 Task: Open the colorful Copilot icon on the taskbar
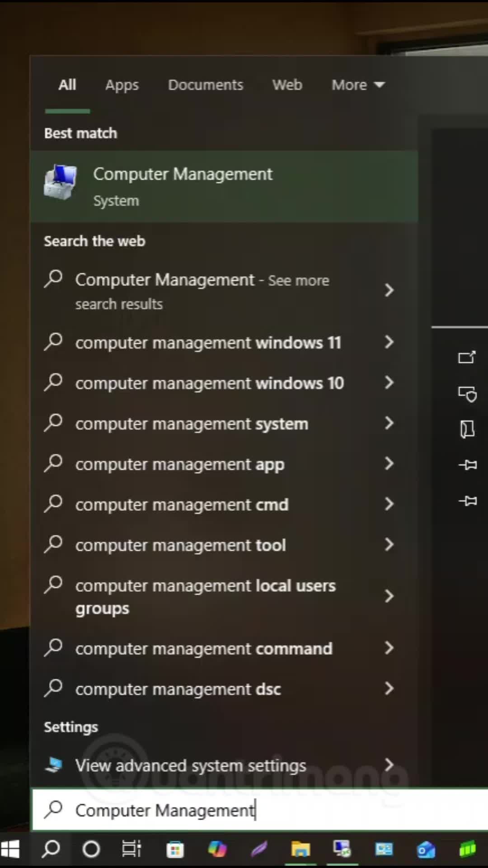[217, 849]
